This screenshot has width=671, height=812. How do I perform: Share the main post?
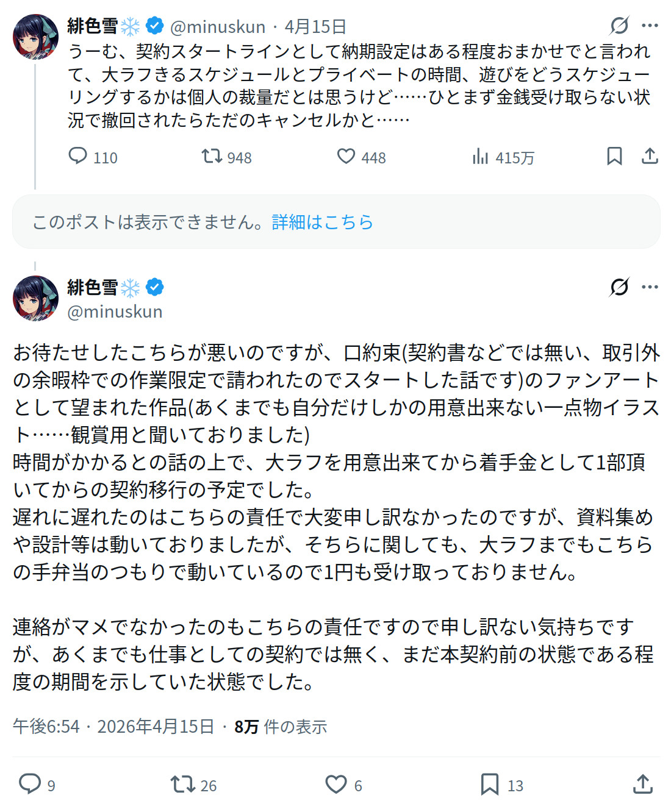(x=643, y=784)
